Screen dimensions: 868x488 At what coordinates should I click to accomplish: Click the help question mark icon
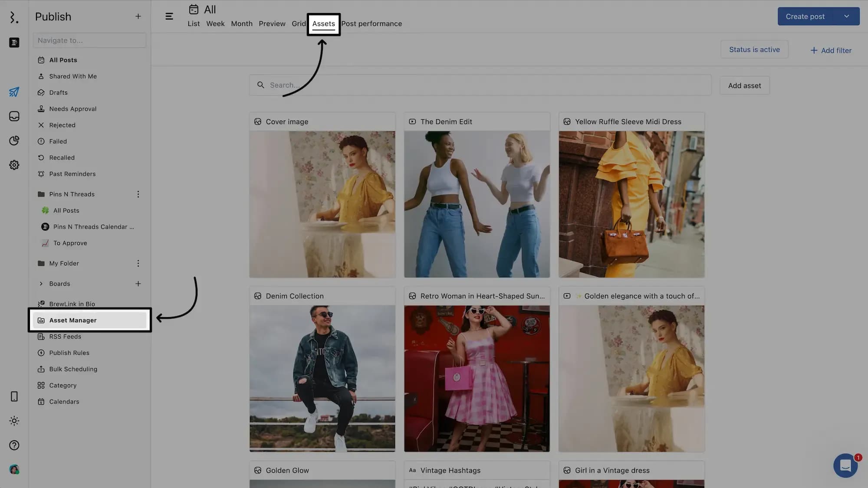click(x=14, y=445)
